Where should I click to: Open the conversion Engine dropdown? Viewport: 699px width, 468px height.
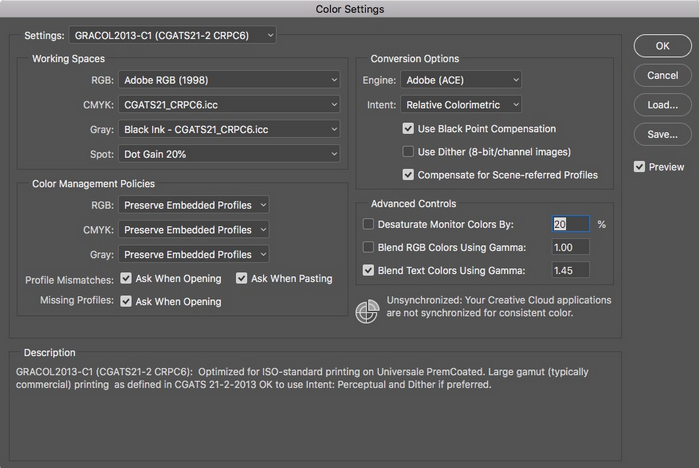[x=460, y=79]
